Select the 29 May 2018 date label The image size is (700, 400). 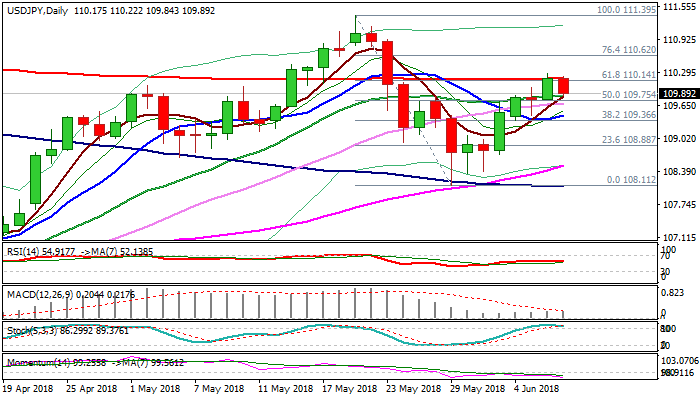pyautogui.click(x=477, y=389)
